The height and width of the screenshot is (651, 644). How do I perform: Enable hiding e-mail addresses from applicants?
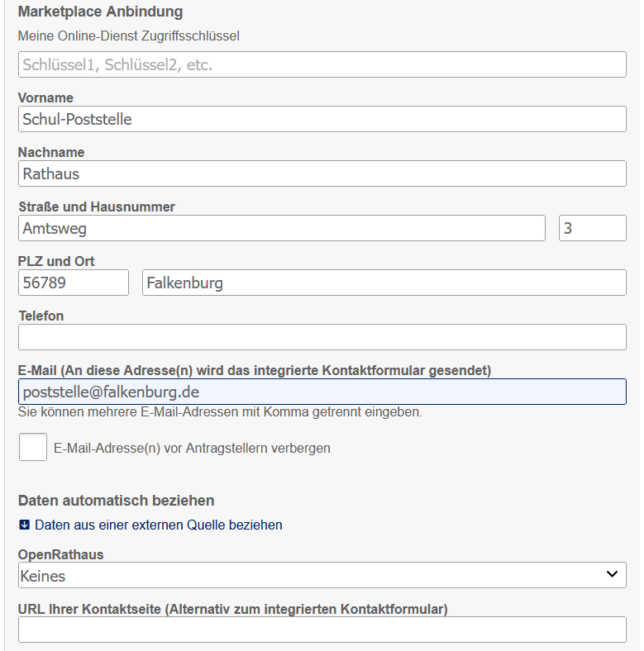point(33,448)
